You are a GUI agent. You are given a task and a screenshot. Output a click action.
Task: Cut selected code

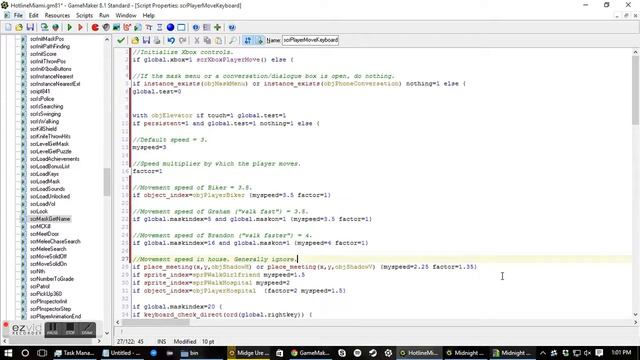196,40
